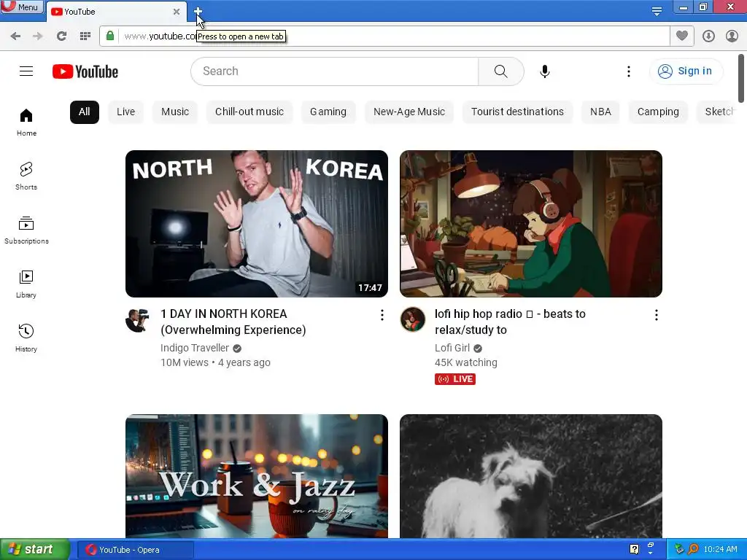
Task: Open Shorts in sidebar
Action: coord(26,176)
